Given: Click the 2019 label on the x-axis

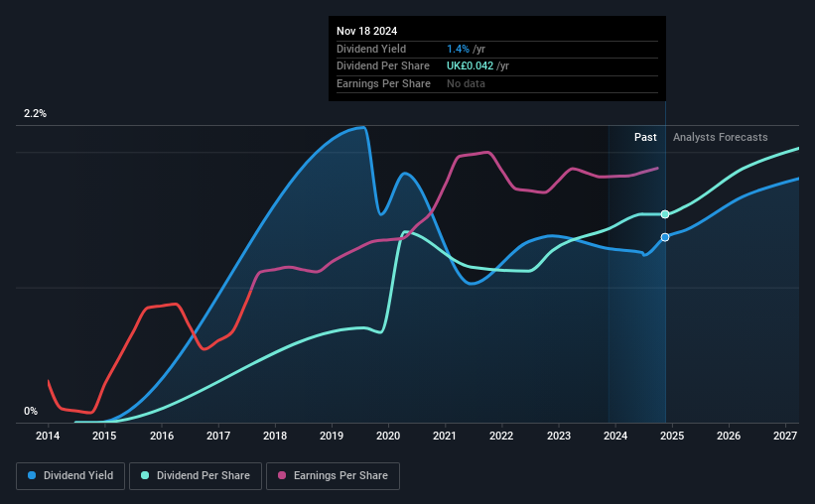Looking at the screenshot, I should [332, 436].
